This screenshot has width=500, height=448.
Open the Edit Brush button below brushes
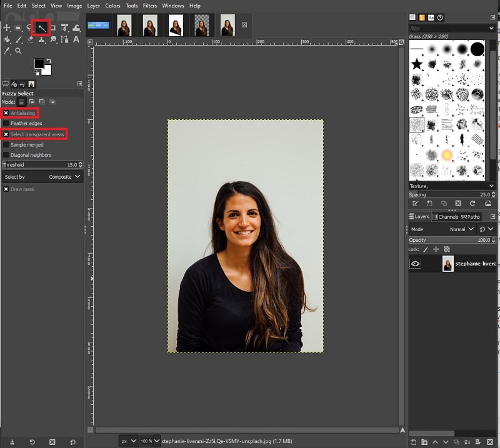coord(415,203)
